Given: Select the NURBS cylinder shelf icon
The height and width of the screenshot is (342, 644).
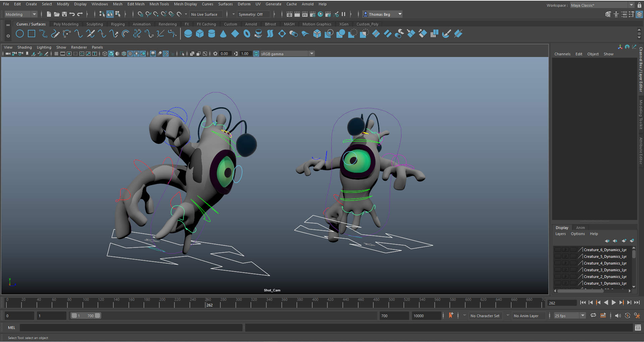Looking at the screenshot, I should pos(211,34).
